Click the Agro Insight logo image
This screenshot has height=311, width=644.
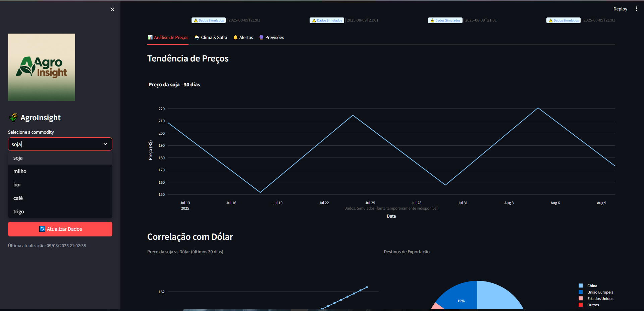coord(42,67)
